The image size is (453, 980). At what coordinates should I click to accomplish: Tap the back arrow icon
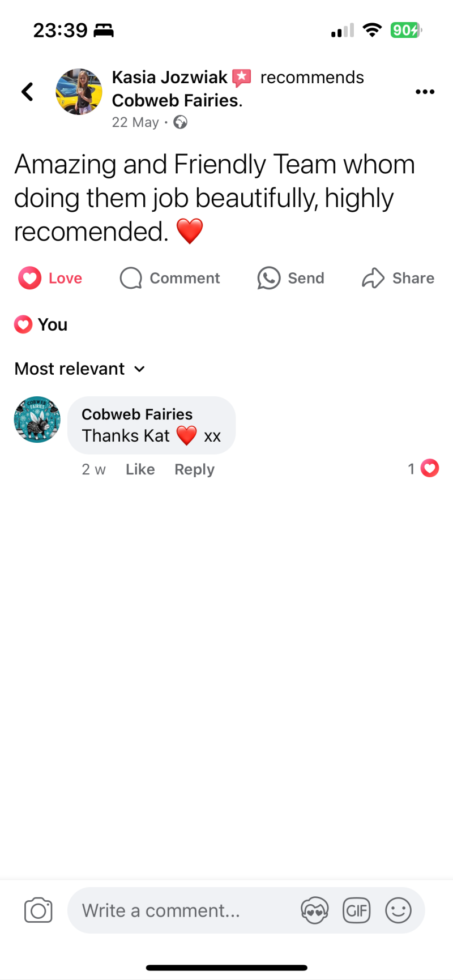coord(27,91)
